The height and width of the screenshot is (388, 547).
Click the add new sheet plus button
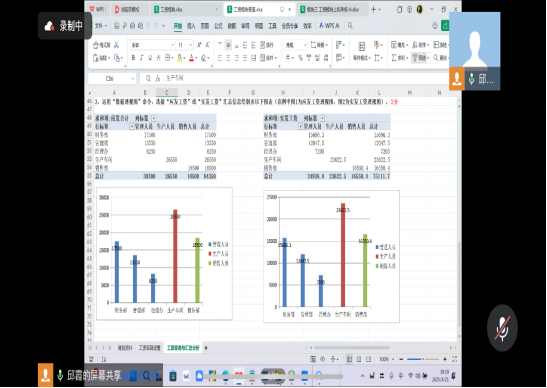pyautogui.click(x=206, y=348)
